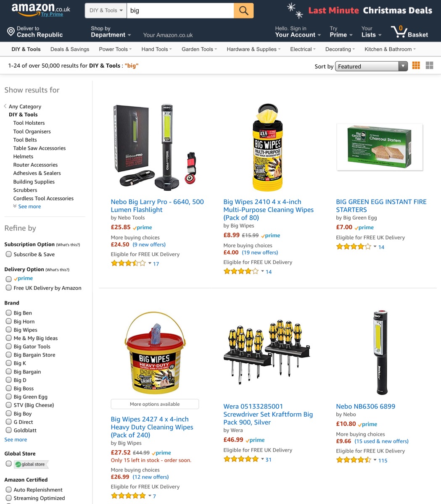Screen dimensions: 441x504
Task: Click the Amazon.co.uk logo
Action: click(x=41, y=10)
